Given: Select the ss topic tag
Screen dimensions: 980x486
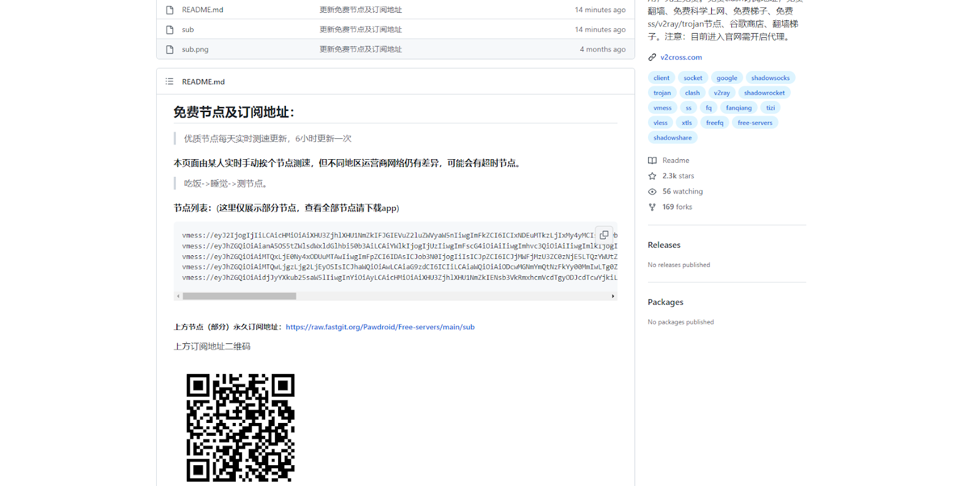Looking at the screenshot, I should [688, 108].
